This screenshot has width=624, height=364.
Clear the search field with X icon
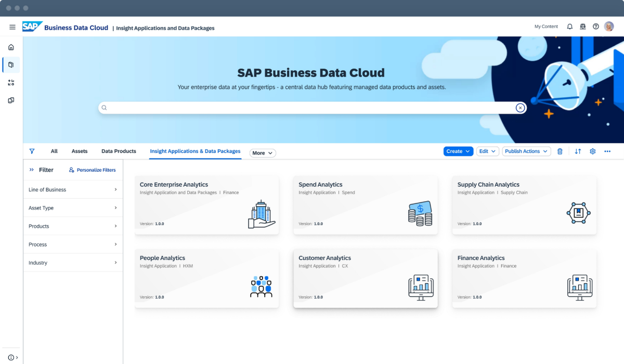519,108
